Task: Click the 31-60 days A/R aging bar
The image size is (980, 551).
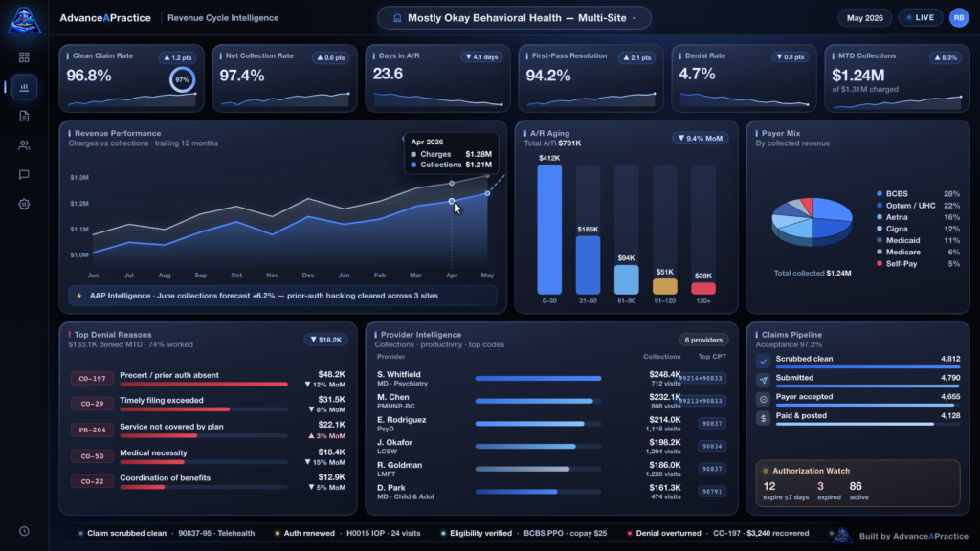Action: click(x=588, y=265)
